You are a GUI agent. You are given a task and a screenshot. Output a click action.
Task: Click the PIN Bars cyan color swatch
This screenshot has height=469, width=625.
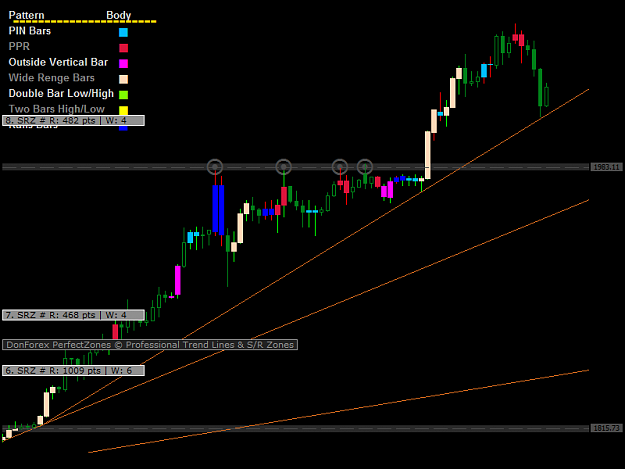pyautogui.click(x=123, y=32)
